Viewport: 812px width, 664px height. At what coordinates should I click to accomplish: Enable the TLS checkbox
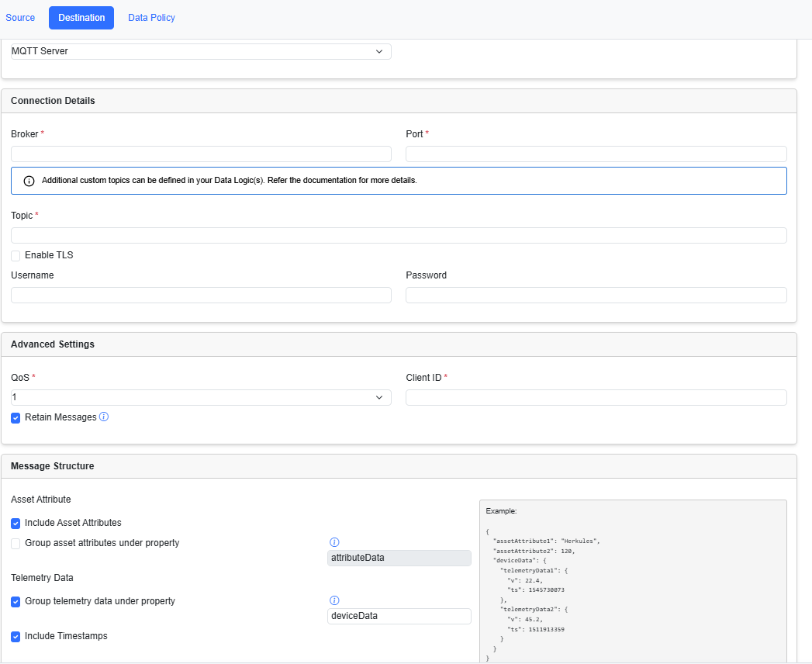pyautogui.click(x=16, y=255)
